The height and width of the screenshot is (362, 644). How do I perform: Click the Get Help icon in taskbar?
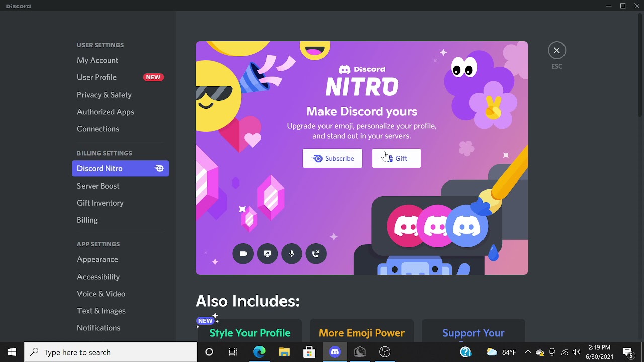(x=465, y=352)
